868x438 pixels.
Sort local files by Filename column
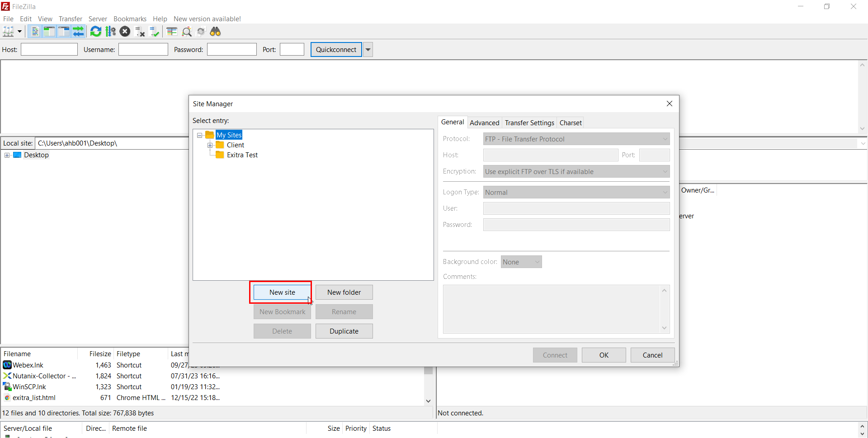(x=39, y=354)
